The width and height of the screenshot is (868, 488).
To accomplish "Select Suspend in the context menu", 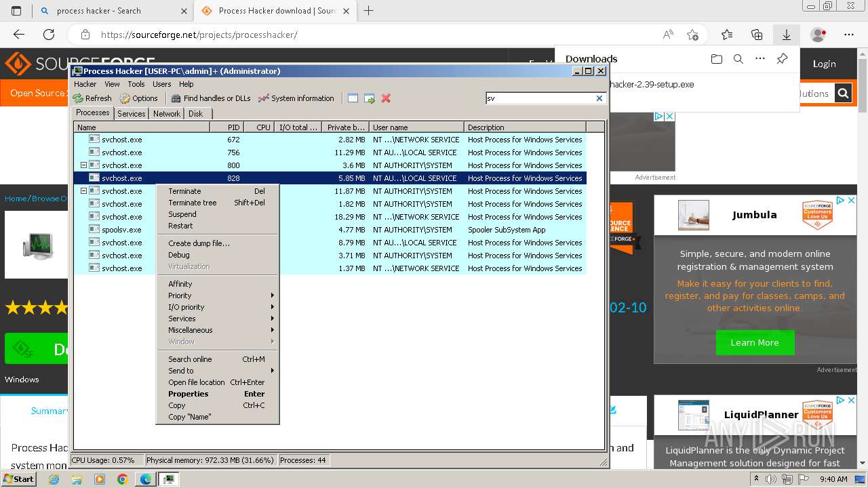I will 217,214.
